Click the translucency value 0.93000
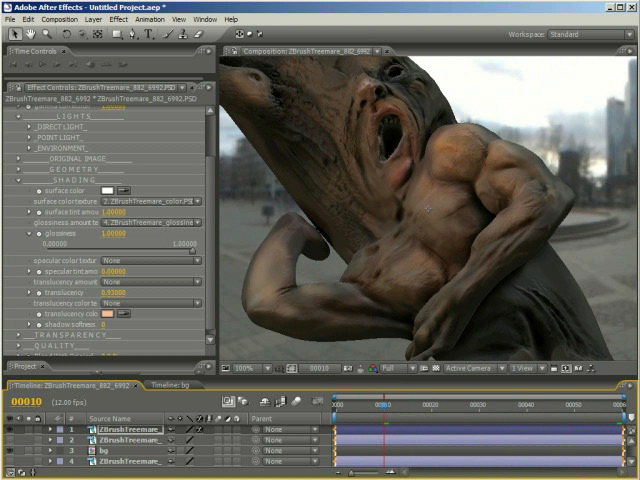The width and height of the screenshot is (640, 480). 113,293
